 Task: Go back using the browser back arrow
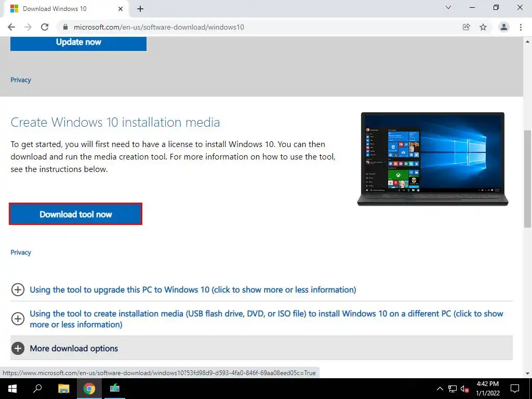pos(11,27)
